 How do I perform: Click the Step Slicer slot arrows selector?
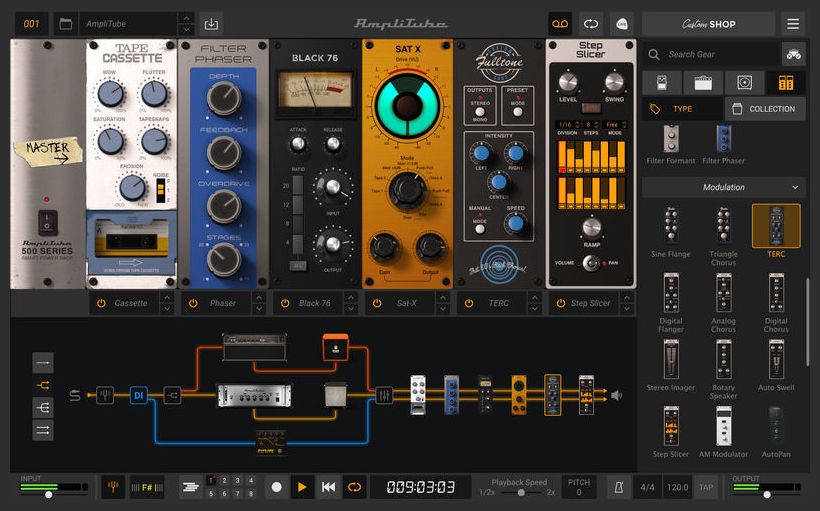pyautogui.click(x=627, y=303)
